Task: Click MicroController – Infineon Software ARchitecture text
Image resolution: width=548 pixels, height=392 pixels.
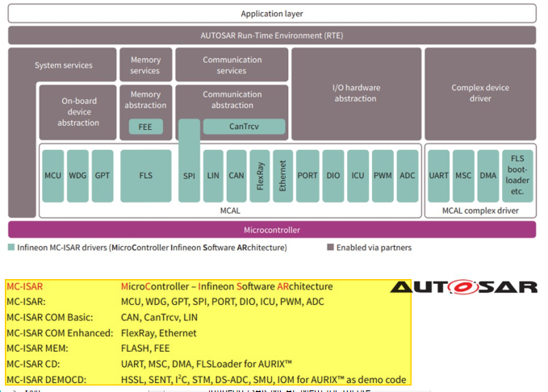Action: pyautogui.click(x=227, y=286)
